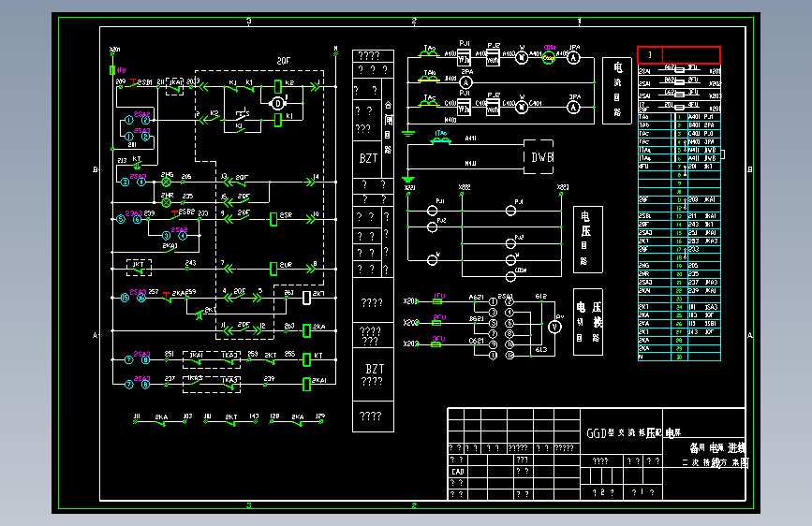Screen dimensions: 812x526
Task: Click the 电压切换回路 label box
Action: click(588, 322)
